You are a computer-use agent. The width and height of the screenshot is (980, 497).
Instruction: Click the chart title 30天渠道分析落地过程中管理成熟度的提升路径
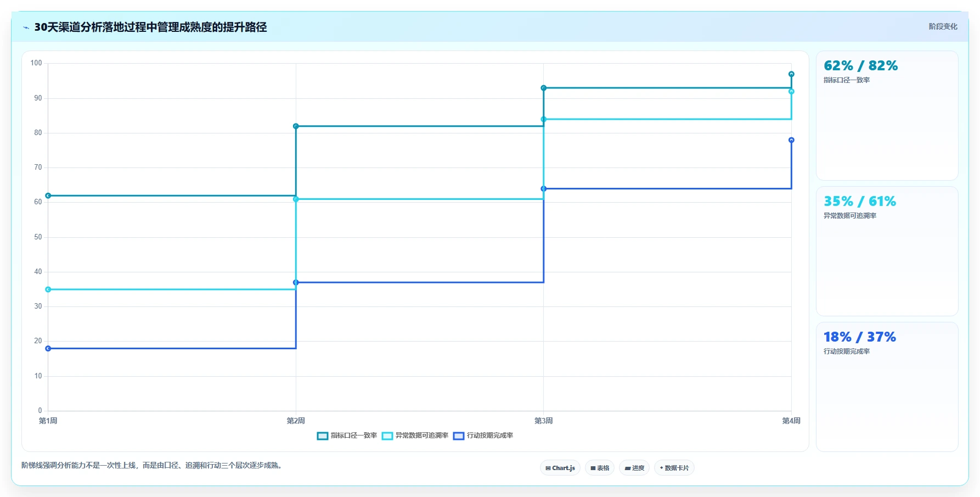point(150,27)
